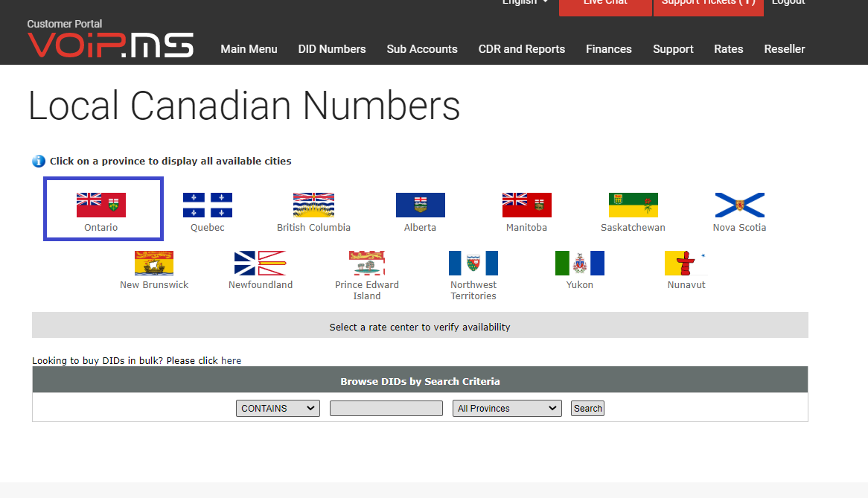
Task: Open the Main Menu tab
Action: [249, 48]
